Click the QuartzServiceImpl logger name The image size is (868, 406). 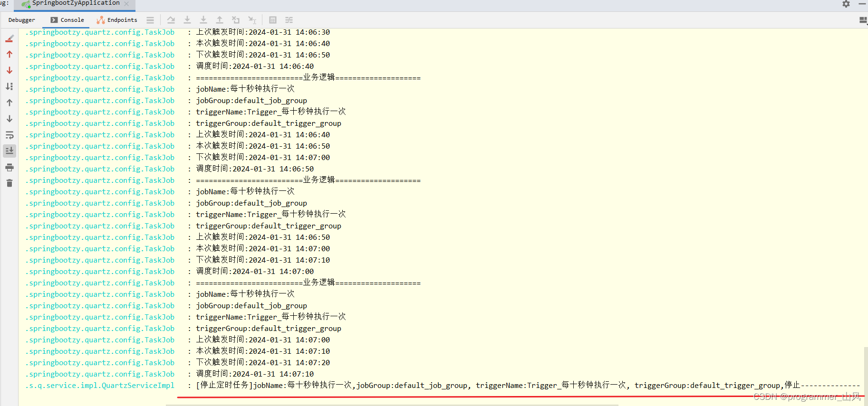pyautogui.click(x=100, y=386)
